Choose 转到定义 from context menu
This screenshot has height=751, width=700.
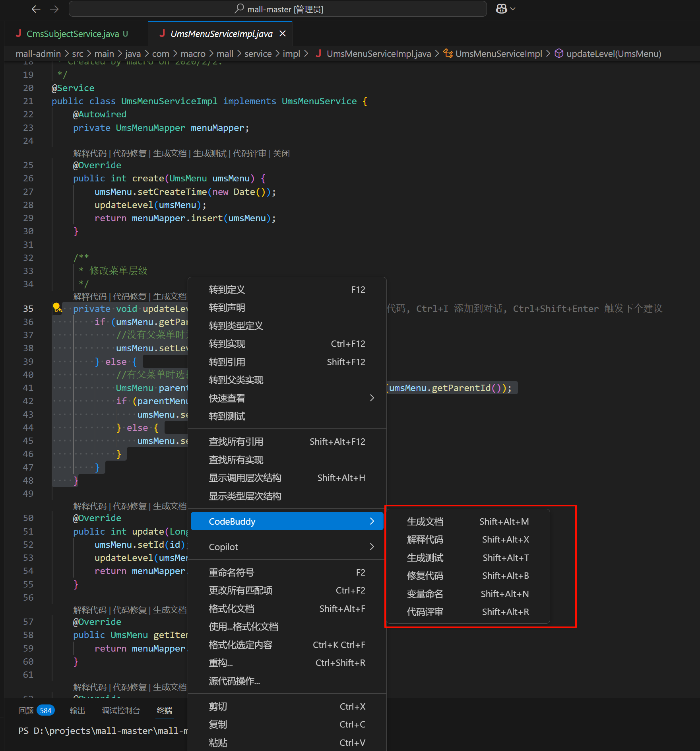click(227, 290)
